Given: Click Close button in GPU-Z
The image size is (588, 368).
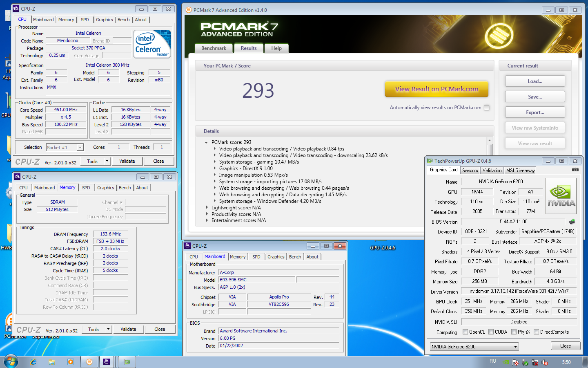Looking at the screenshot, I should (x=566, y=346).
